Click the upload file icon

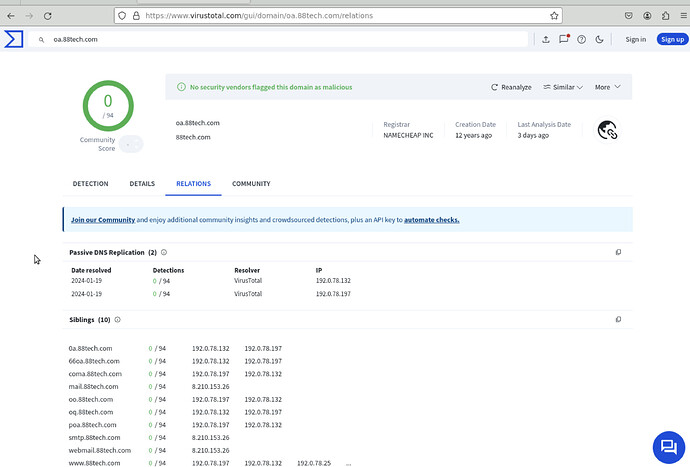[546, 39]
